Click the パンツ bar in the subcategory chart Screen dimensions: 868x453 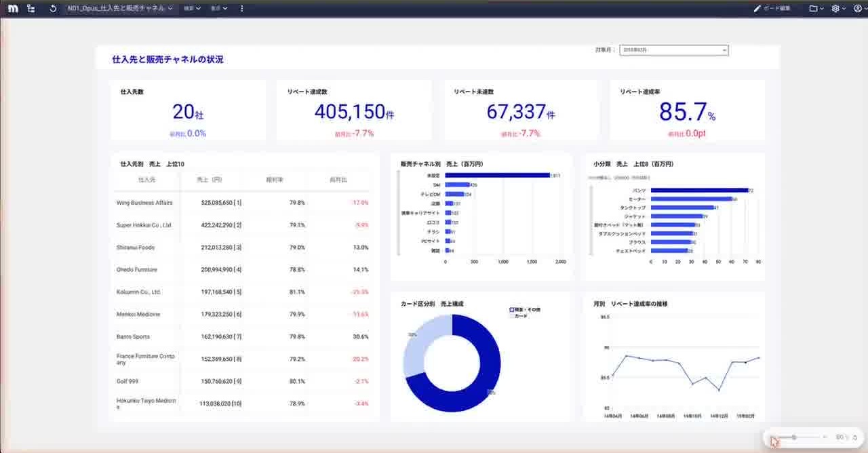coord(699,191)
